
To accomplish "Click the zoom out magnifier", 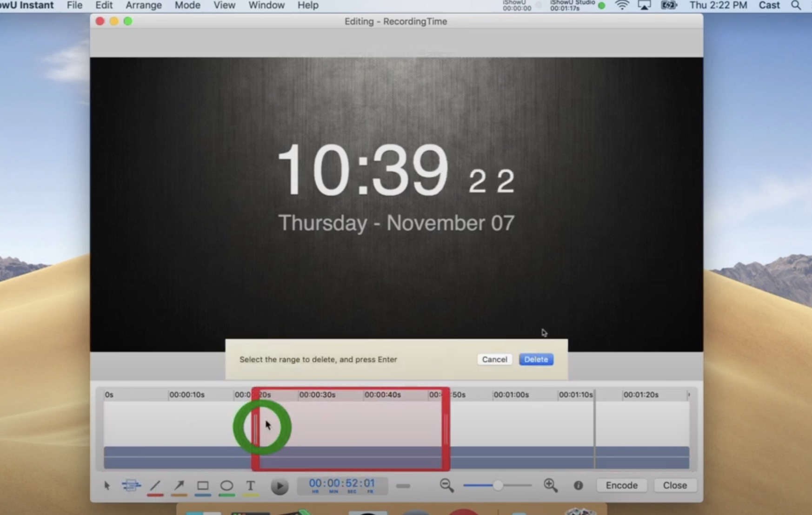I will click(x=446, y=486).
